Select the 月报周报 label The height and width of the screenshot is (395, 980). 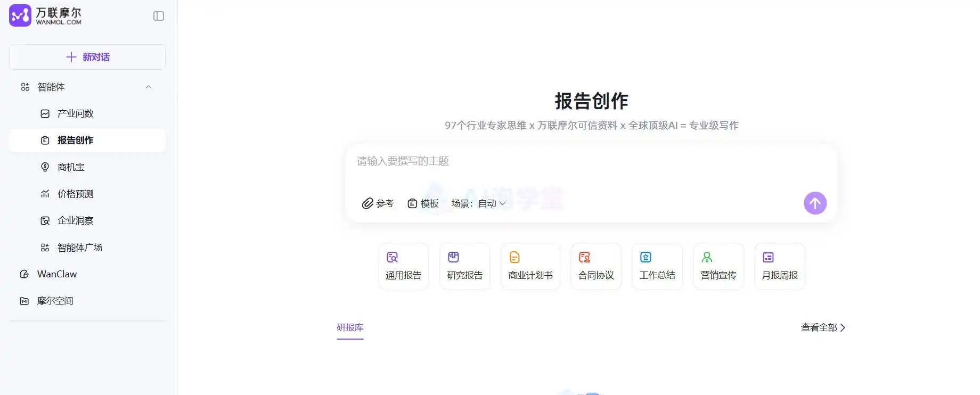780,275
